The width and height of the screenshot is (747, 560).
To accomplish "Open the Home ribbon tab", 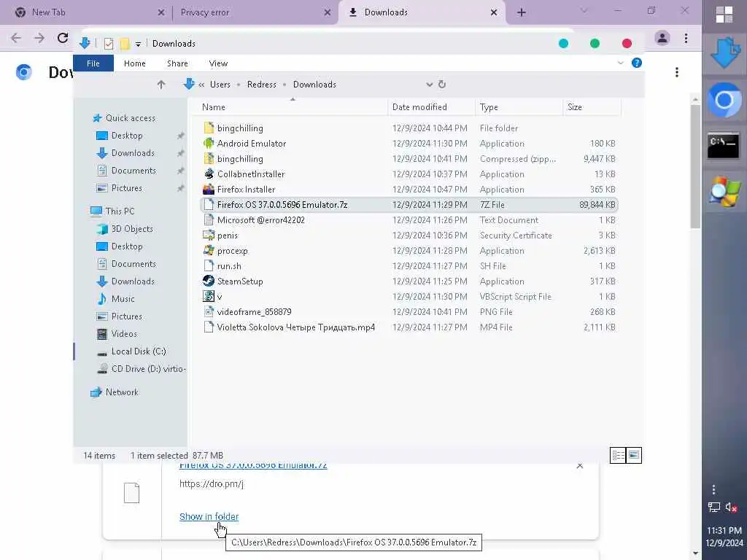I will [135, 63].
